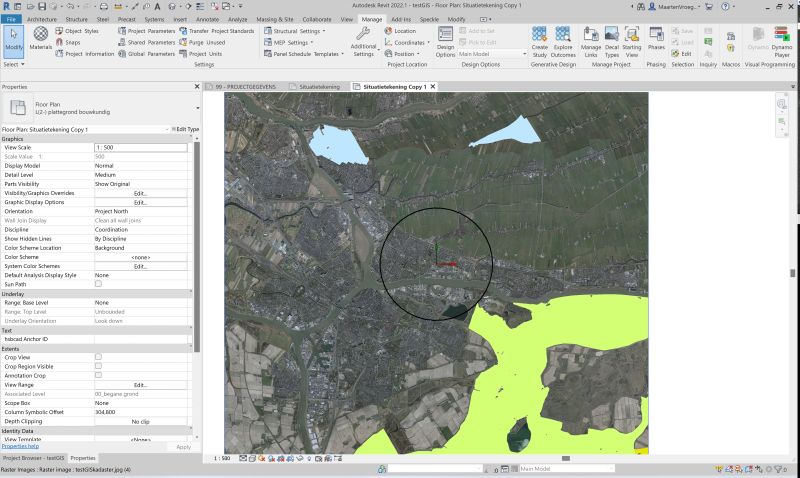The image size is (800, 478).
Task: Open the File menu
Action: (x=11, y=19)
